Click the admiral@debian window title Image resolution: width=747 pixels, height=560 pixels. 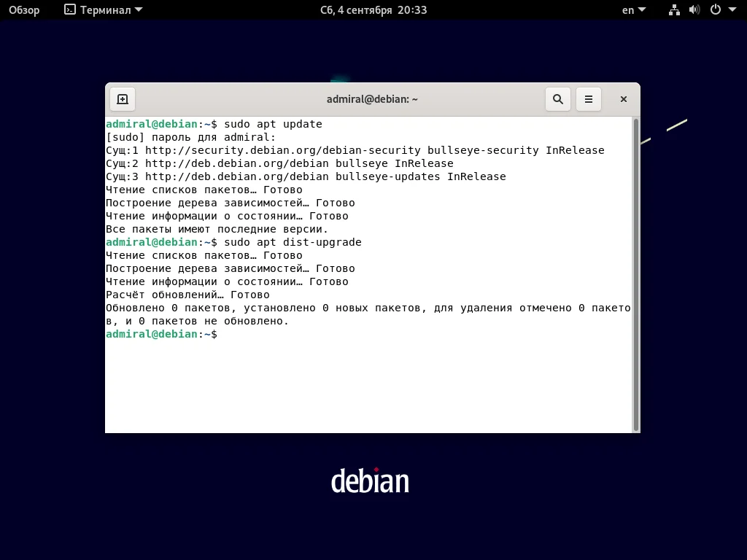point(373,98)
